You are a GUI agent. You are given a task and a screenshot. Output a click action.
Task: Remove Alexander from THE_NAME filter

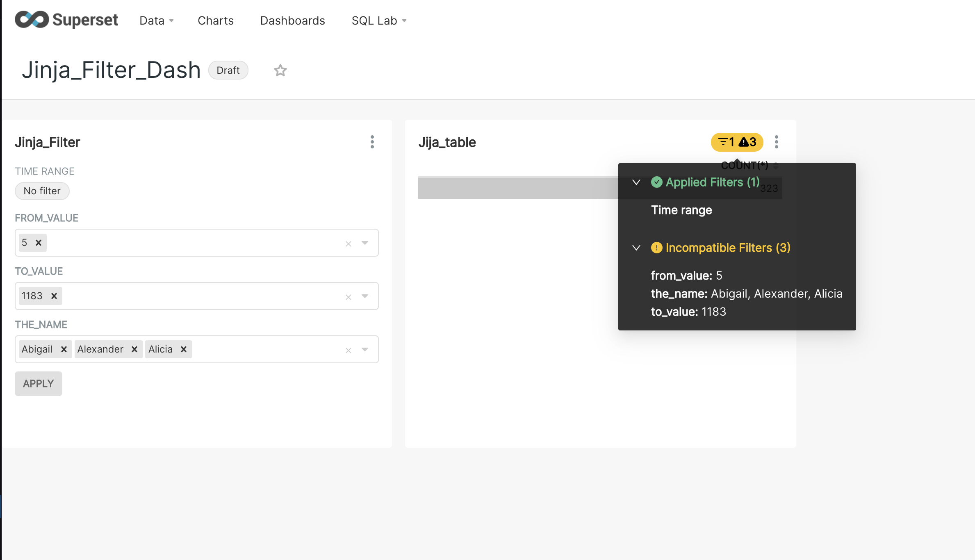point(134,349)
